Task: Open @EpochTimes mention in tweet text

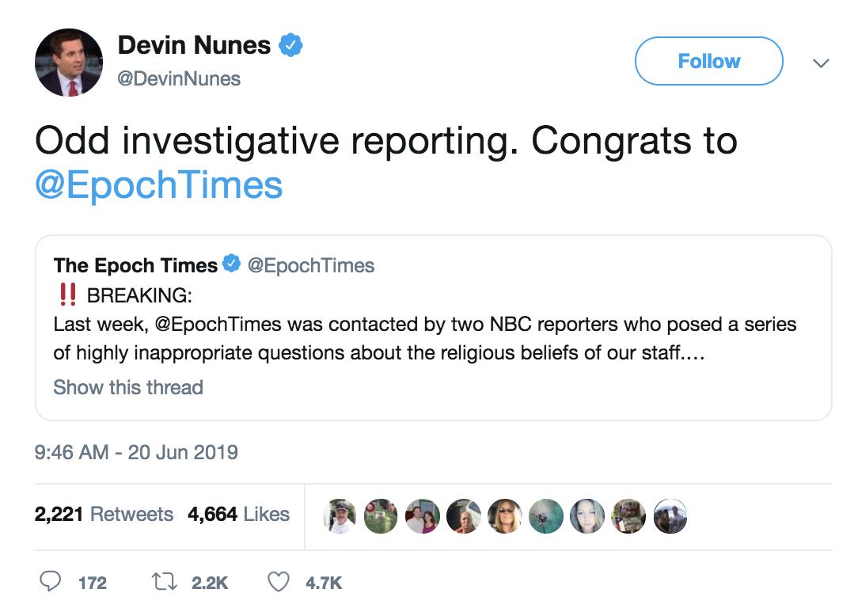Action: (x=158, y=184)
